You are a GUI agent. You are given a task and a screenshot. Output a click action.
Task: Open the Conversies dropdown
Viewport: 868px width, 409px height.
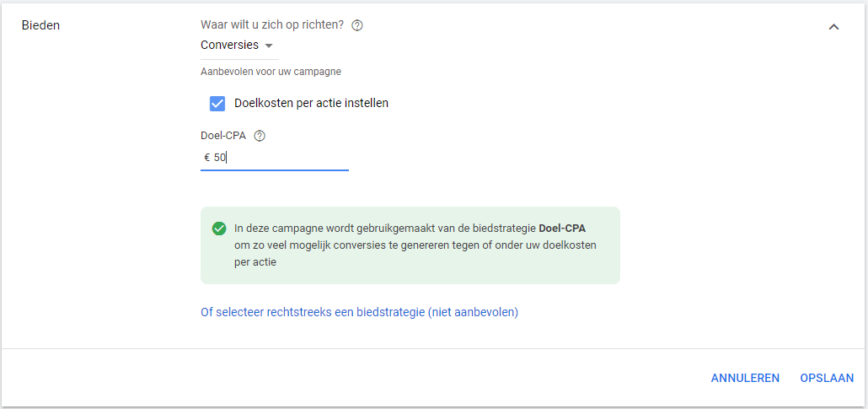coord(236,46)
